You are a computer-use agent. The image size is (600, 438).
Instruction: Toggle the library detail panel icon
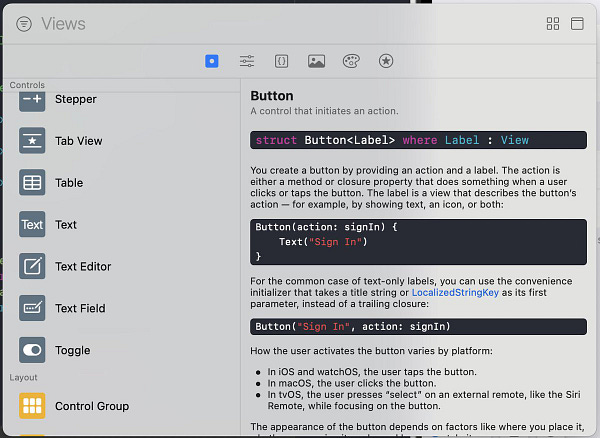pos(577,24)
